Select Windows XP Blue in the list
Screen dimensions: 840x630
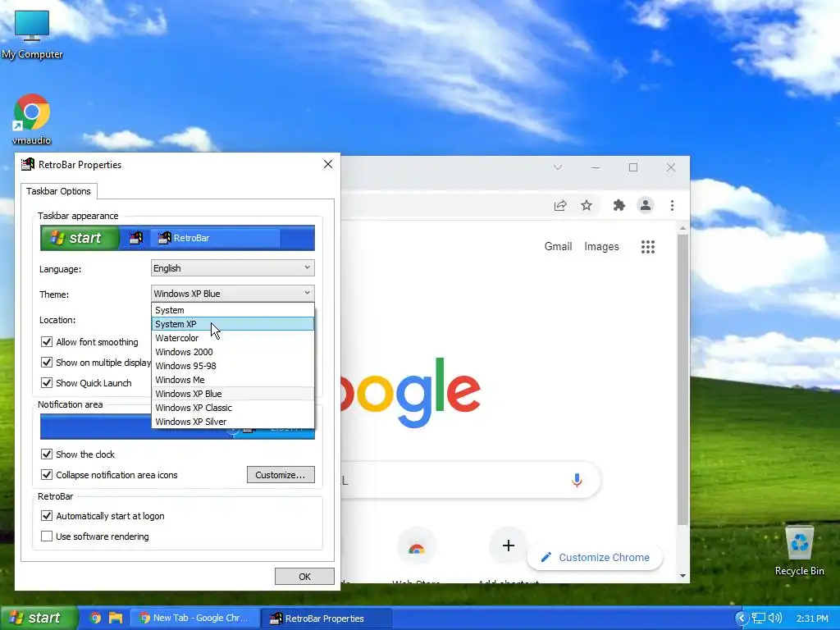(x=232, y=394)
